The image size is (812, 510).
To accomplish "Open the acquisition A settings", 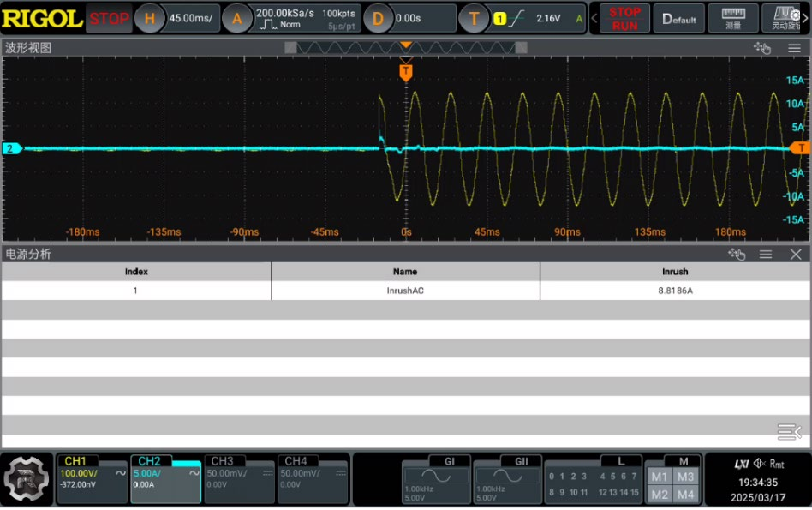I will coord(236,19).
